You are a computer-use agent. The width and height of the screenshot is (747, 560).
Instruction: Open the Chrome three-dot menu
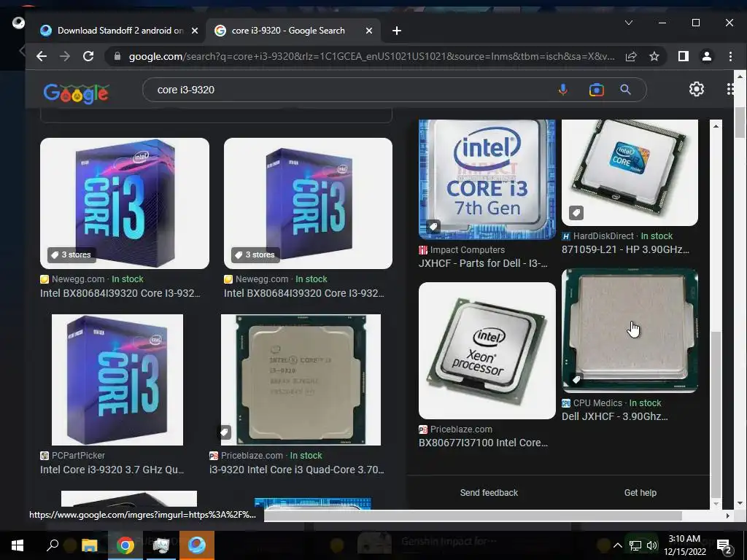pos(730,56)
